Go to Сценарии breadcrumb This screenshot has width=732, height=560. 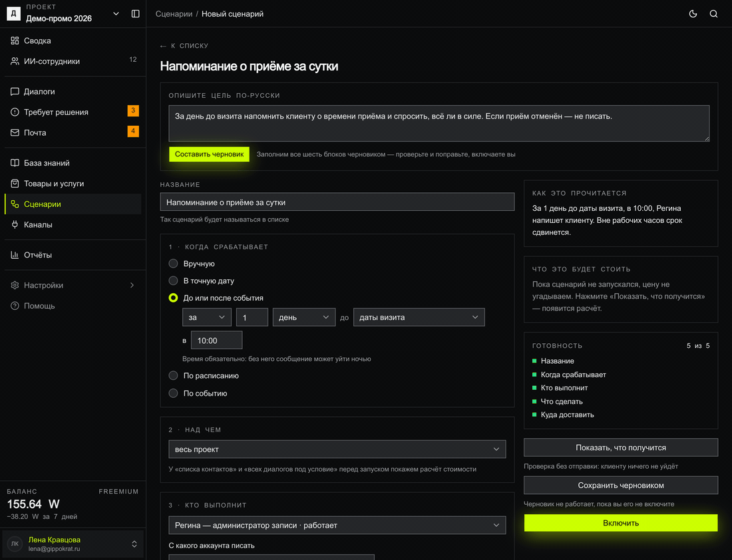(x=174, y=14)
